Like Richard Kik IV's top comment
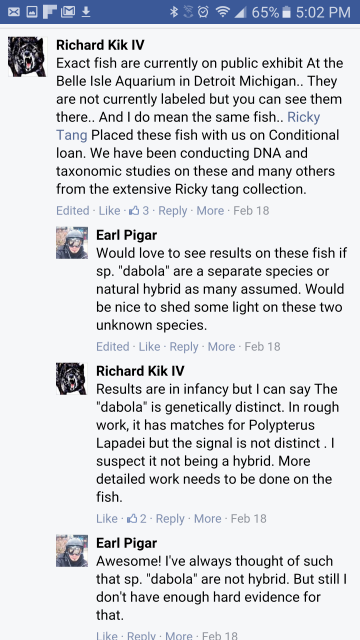 pos(109,211)
